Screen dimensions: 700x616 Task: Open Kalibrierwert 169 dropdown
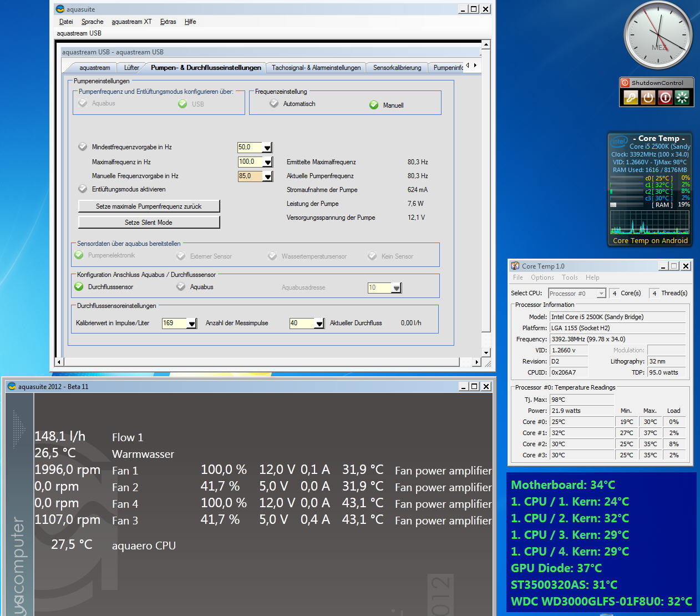click(192, 324)
